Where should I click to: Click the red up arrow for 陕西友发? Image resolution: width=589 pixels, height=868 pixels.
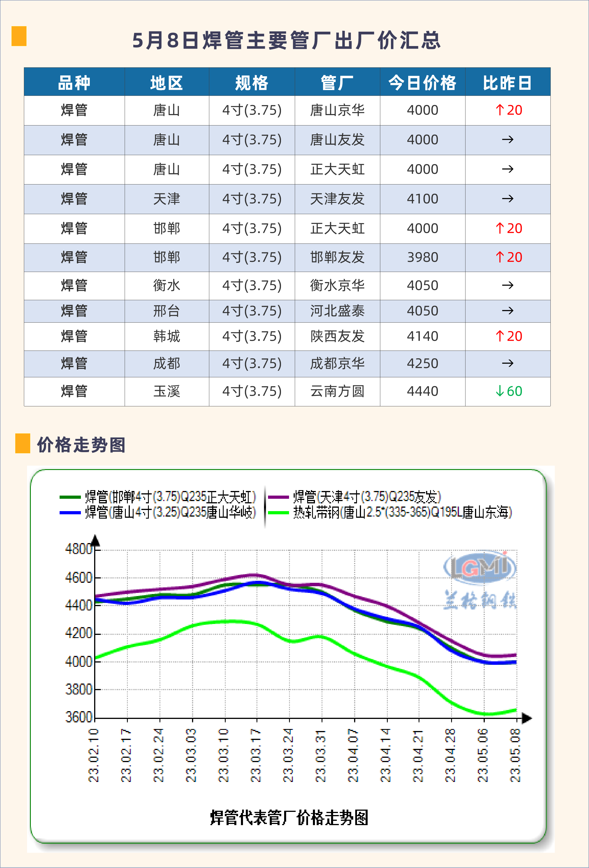coord(500,336)
